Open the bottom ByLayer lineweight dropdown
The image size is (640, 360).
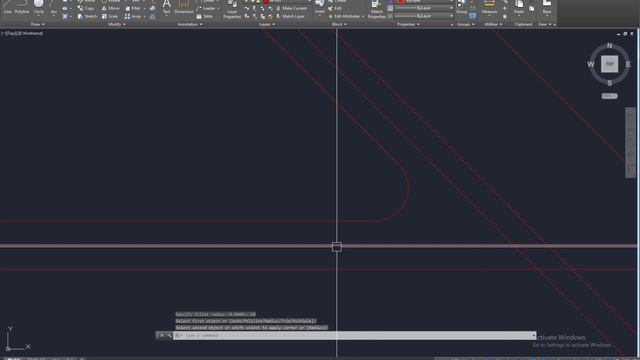pyautogui.click(x=424, y=16)
